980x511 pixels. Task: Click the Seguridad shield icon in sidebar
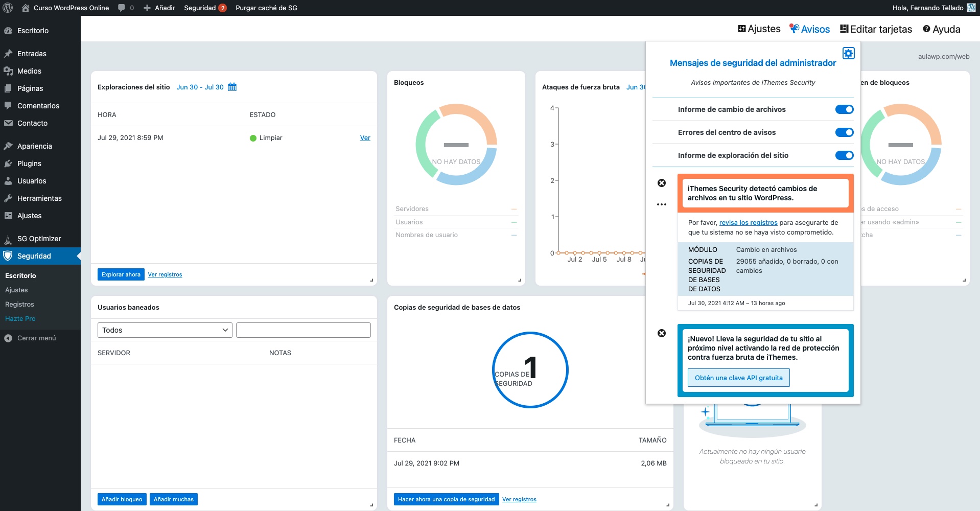tap(8, 256)
